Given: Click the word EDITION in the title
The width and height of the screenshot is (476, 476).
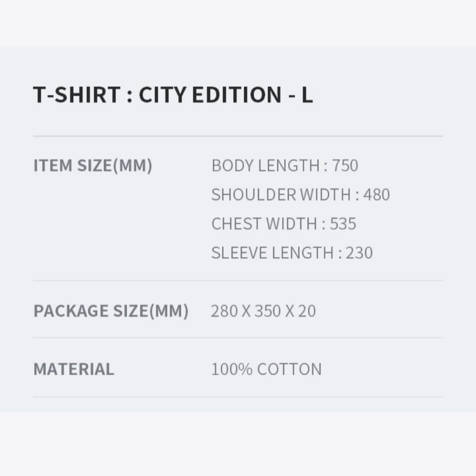Looking at the screenshot, I should tap(237, 94).
